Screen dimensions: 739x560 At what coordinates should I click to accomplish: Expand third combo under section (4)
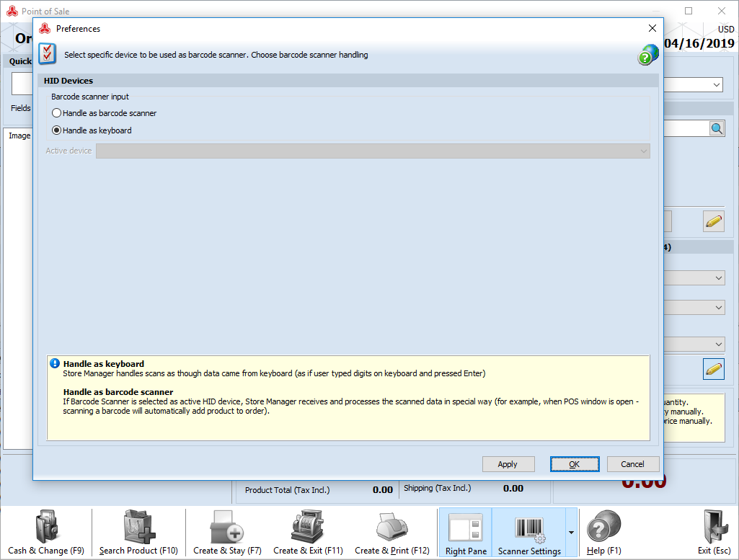pyautogui.click(x=718, y=345)
